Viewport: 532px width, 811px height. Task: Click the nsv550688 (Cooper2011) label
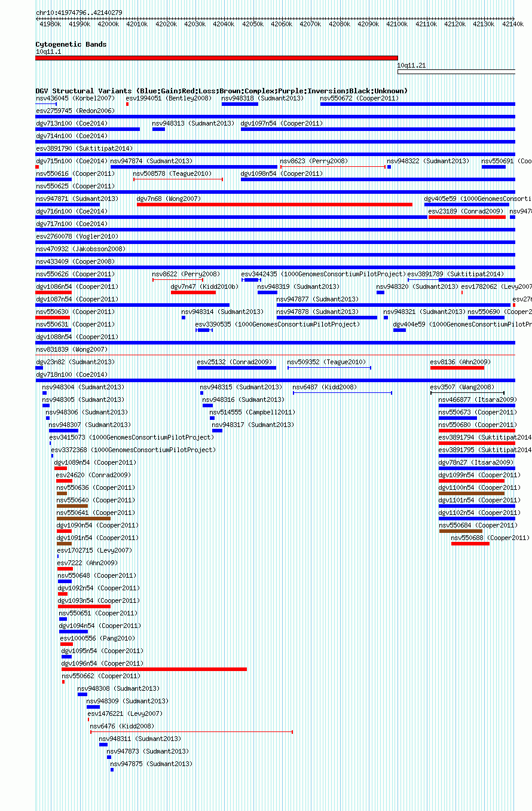490,538
